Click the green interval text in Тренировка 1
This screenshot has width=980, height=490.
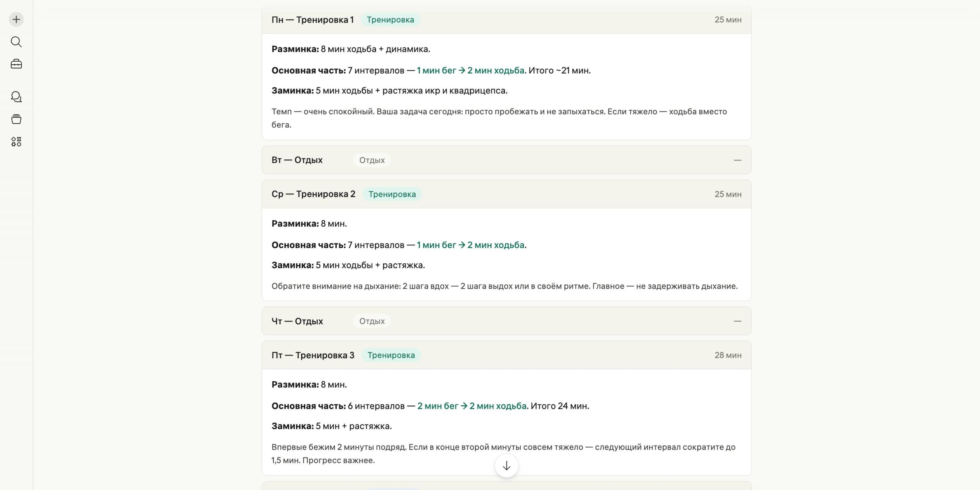[470, 70]
